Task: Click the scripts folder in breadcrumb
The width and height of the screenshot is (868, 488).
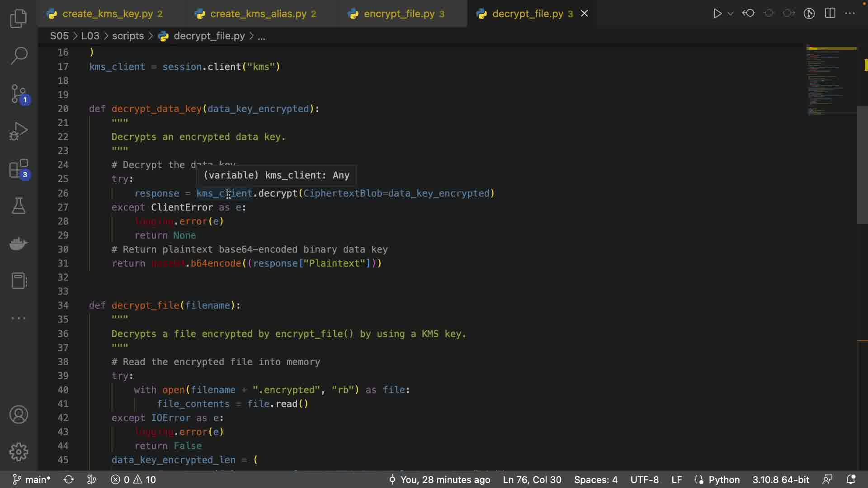Action: click(x=128, y=36)
